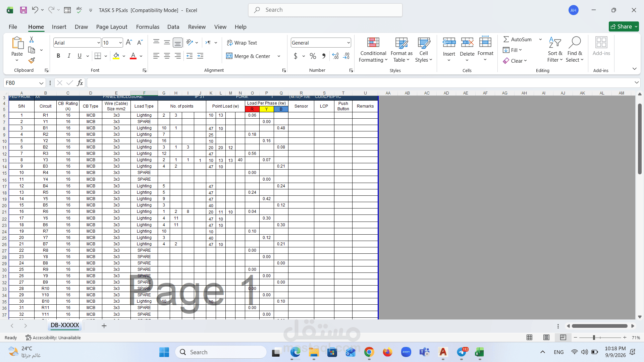
Task: Click Increase Indent icon
Action: [200, 56]
